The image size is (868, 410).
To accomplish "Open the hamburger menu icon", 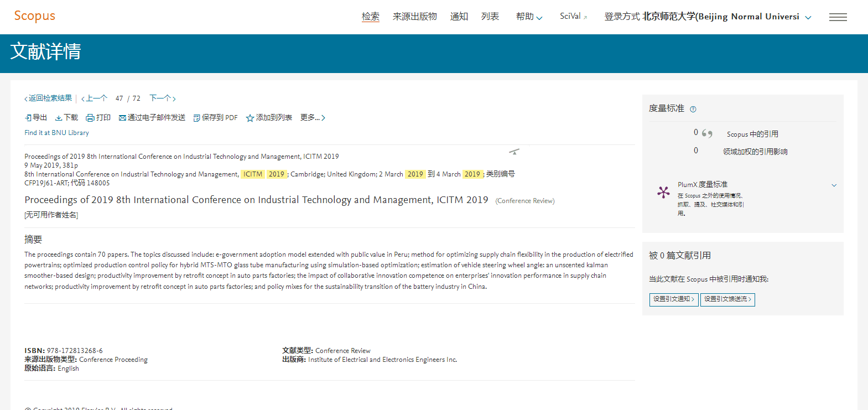I will (x=838, y=17).
